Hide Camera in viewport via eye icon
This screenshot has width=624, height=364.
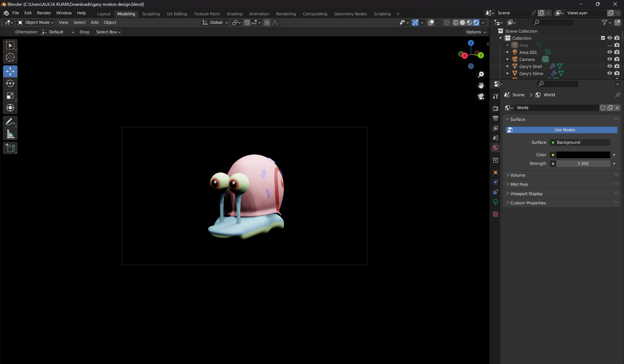(610, 59)
